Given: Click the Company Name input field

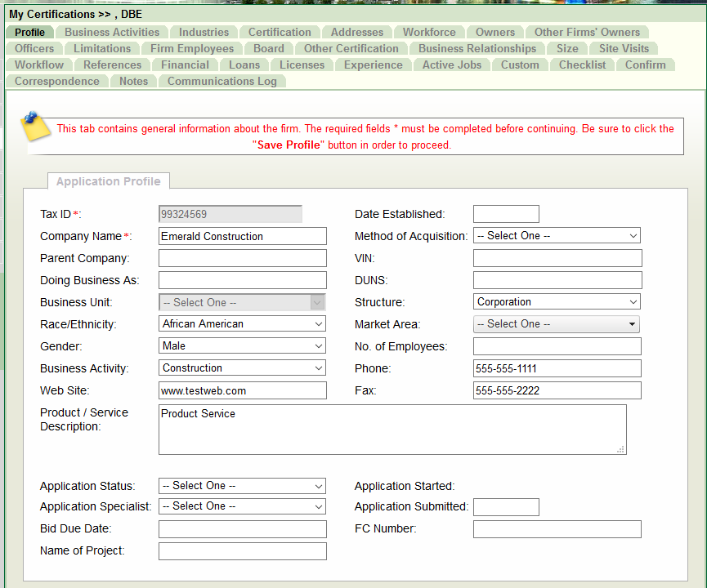Looking at the screenshot, I should click(242, 237).
